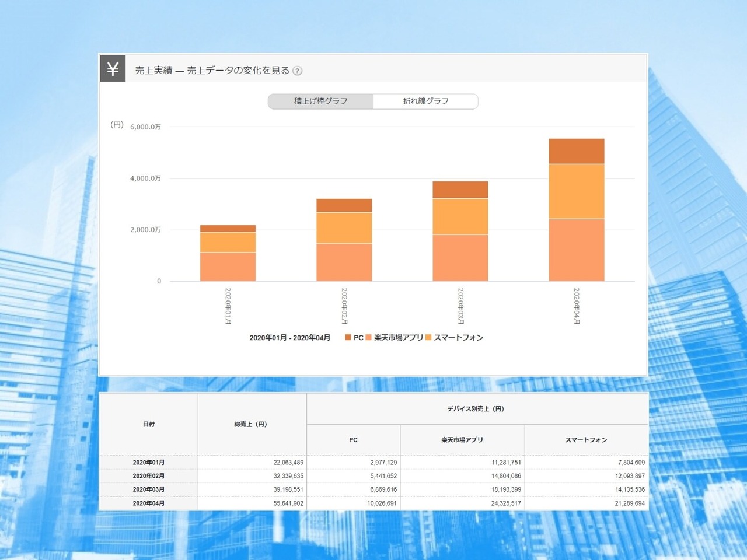Click the 2020年04月 bottom bar segment
Image resolution: width=747 pixels, height=560 pixels.
pos(577,250)
